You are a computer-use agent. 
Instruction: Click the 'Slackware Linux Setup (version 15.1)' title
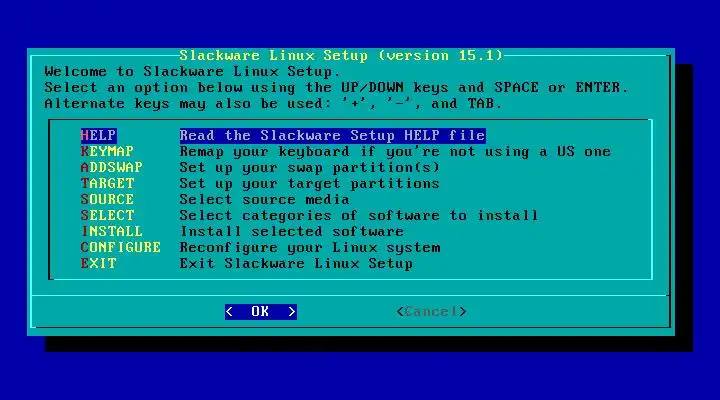[x=341, y=56]
